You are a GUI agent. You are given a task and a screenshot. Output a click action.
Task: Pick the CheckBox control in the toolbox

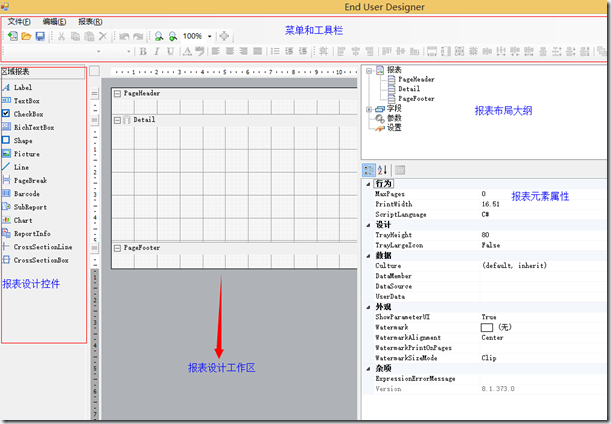point(23,114)
